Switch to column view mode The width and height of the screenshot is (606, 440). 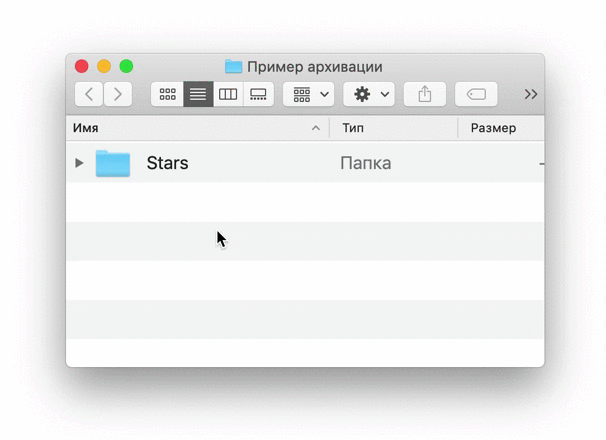[228, 94]
